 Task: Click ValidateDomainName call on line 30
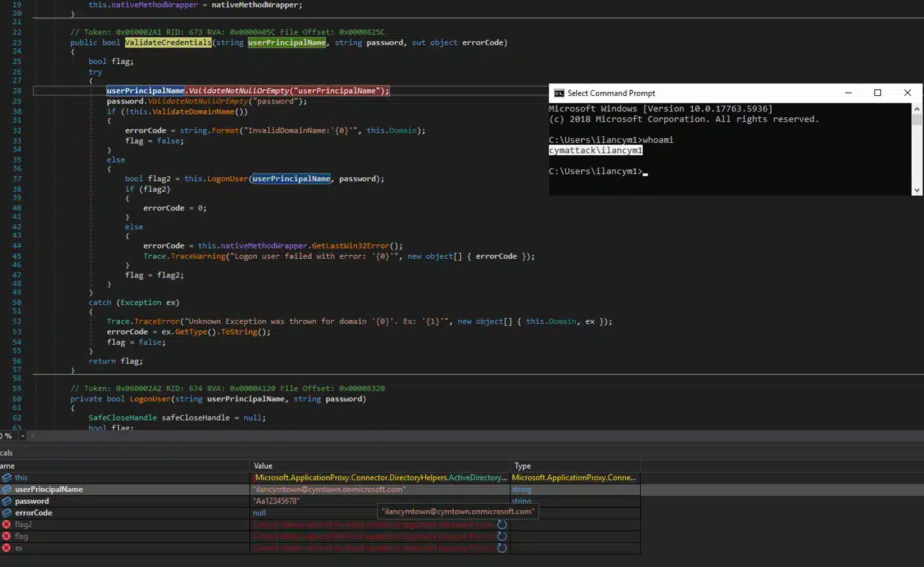click(x=193, y=111)
